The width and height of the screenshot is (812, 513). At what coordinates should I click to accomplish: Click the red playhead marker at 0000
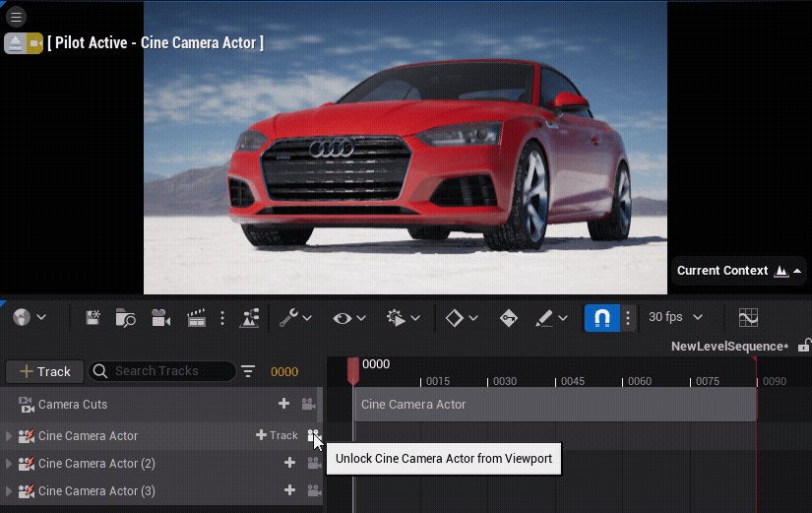(353, 370)
